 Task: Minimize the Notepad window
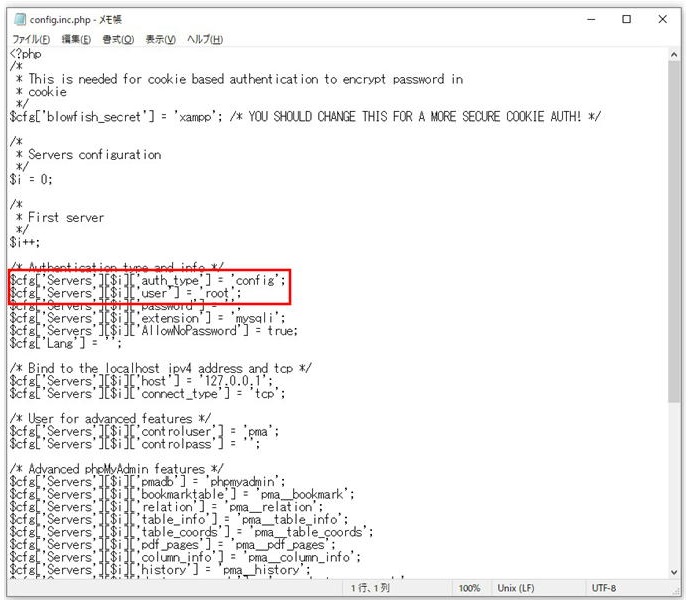(x=579, y=19)
